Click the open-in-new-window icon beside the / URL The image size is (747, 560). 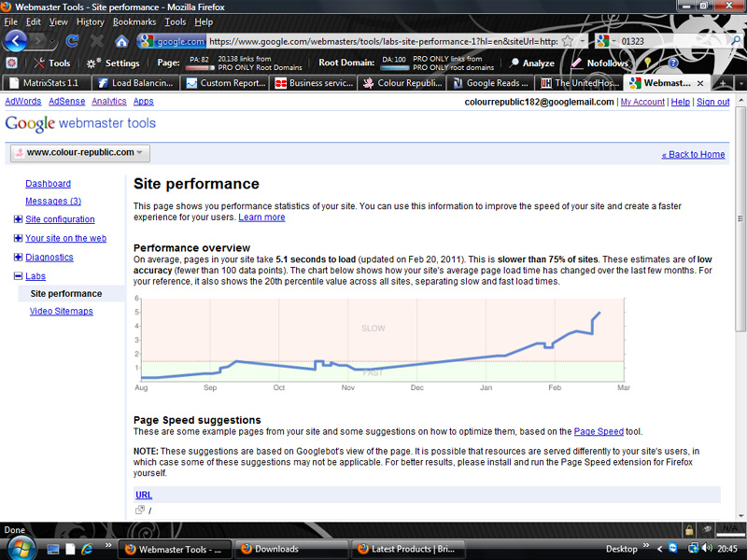(139, 510)
